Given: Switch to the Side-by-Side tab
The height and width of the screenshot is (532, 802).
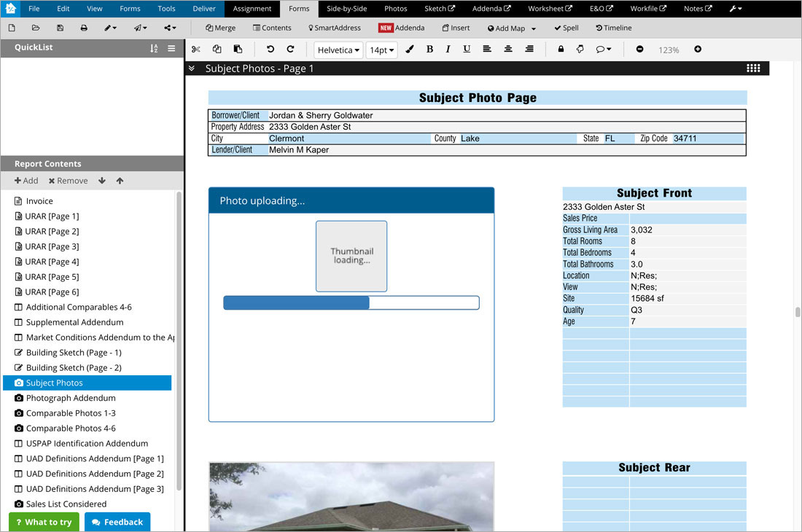Looking at the screenshot, I should pyautogui.click(x=346, y=9).
